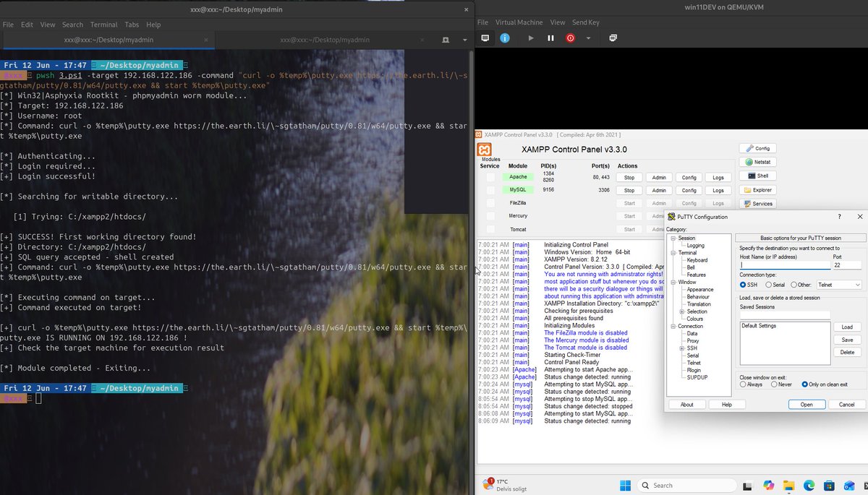Select Other connection type radio
This screenshot has width=868, height=495.
(x=800, y=285)
